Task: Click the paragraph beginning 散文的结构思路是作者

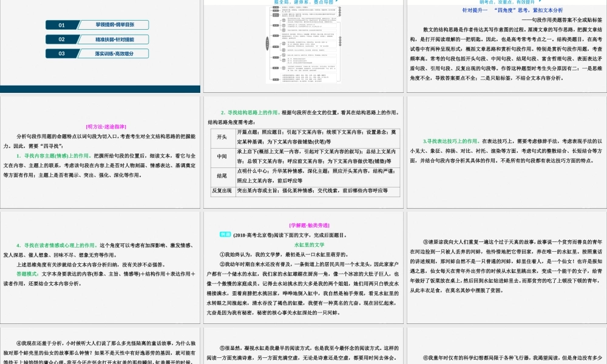Action: 506,54
